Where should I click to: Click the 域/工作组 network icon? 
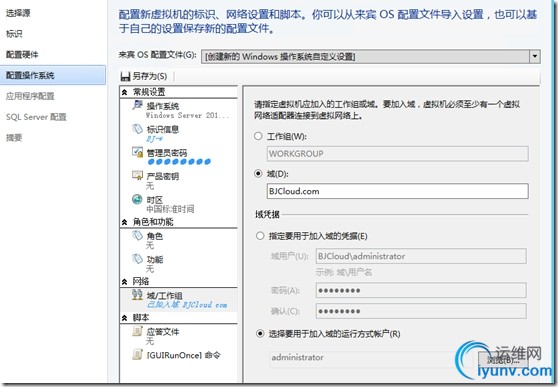[137, 295]
